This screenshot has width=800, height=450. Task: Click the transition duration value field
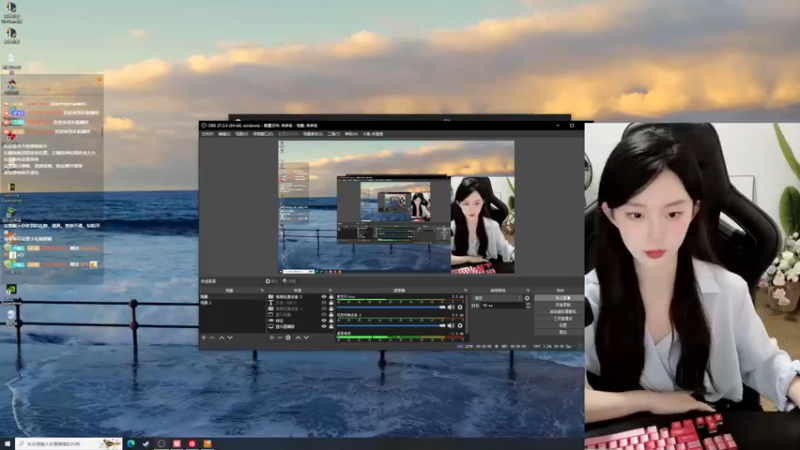[x=502, y=305]
